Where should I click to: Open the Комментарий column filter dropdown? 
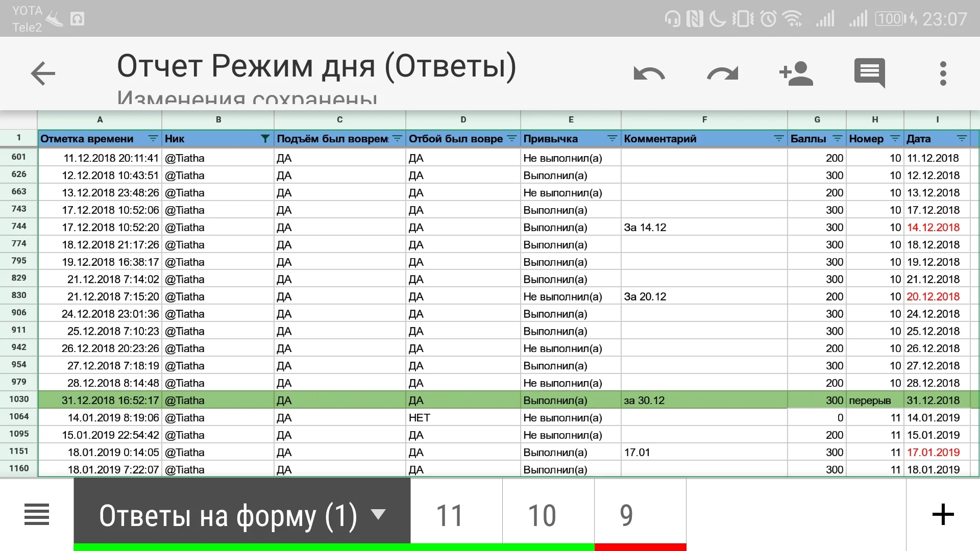pos(778,138)
